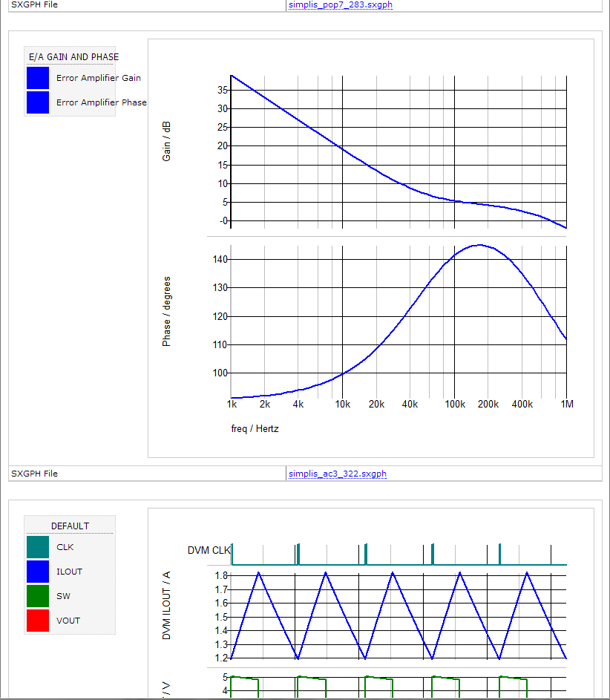This screenshot has width=610, height=700.
Task: Select the Gain / dB axis label
Action: (x=167, y=142)
